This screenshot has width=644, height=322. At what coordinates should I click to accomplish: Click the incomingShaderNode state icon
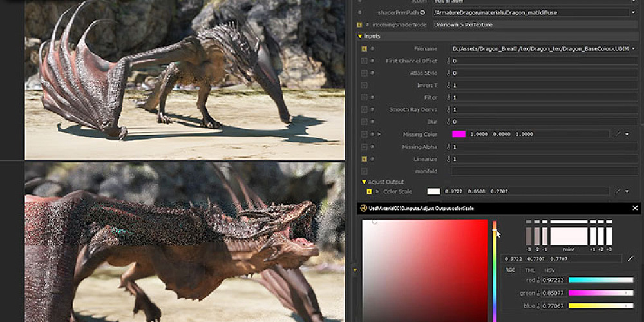pyautogui.click(x=359, y=24)
